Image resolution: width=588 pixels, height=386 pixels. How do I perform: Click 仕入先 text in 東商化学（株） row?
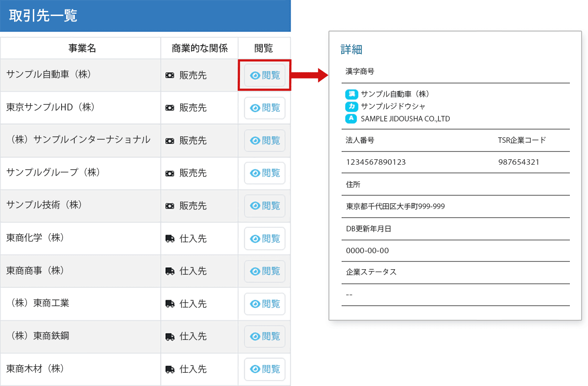[193, 239]
